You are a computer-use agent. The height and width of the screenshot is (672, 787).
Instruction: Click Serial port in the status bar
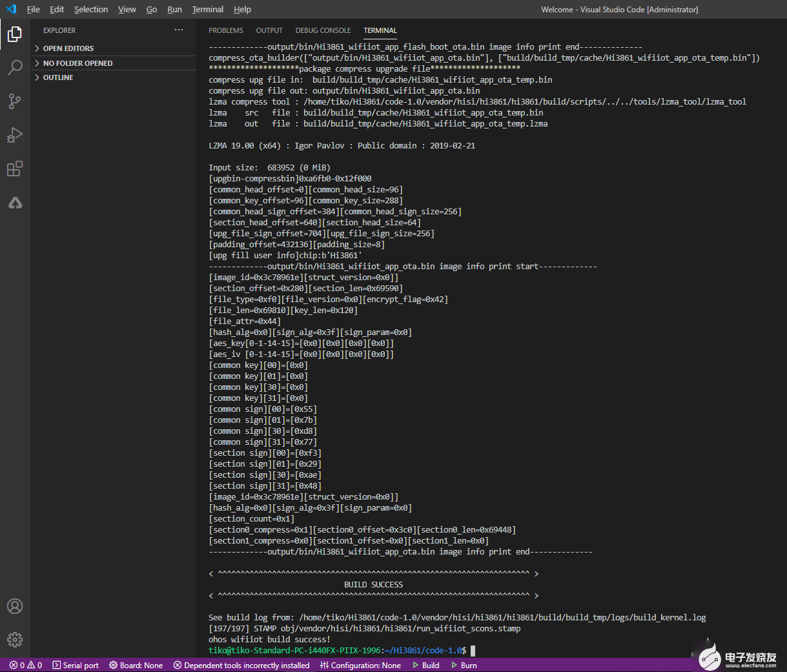(x=76, y=666)
